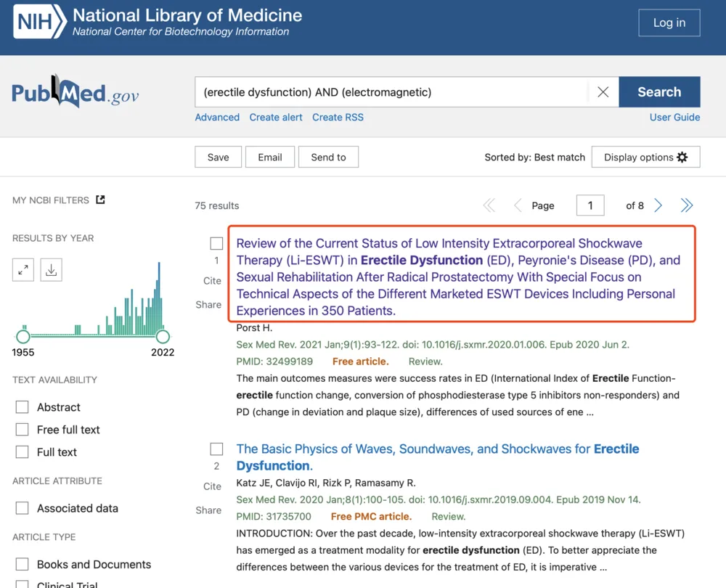
Task: Enable the Books and Documents filter
Action: coord(23,564)
